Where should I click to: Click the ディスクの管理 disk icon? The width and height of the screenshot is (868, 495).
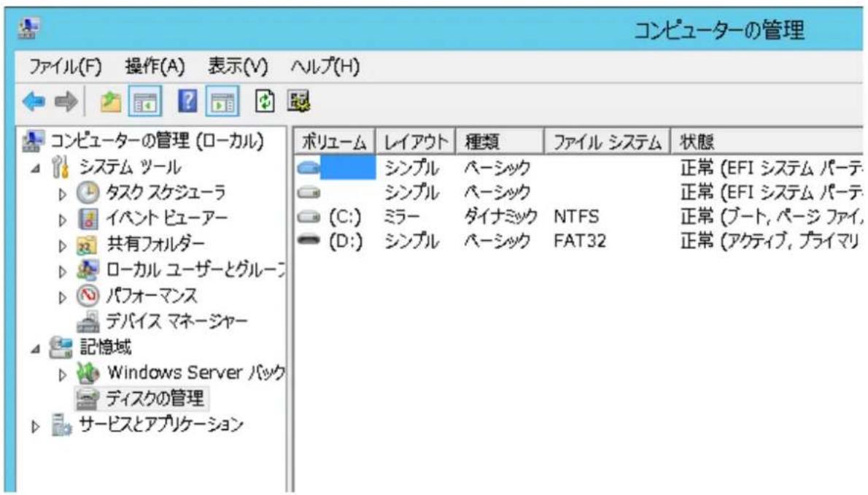[88, 399]
